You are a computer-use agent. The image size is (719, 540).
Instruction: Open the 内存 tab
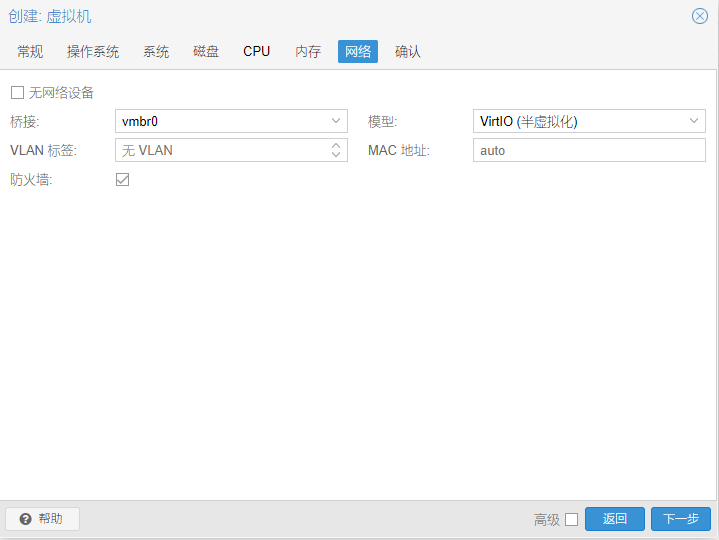click(x=308, y=51)
